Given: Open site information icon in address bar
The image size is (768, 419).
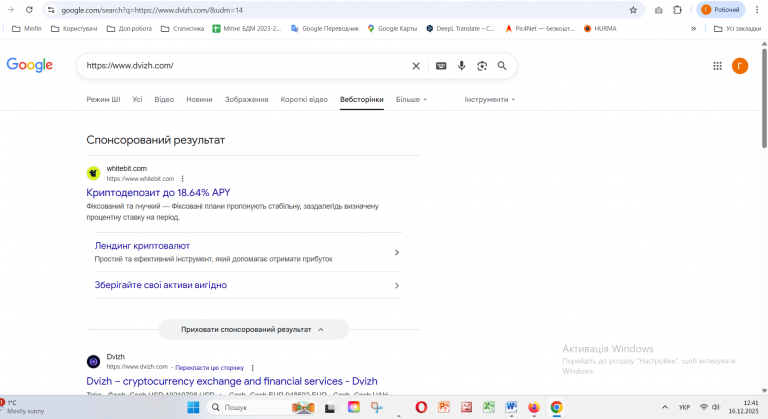Looking at the screenshot, I should click(x=51, y=10).
